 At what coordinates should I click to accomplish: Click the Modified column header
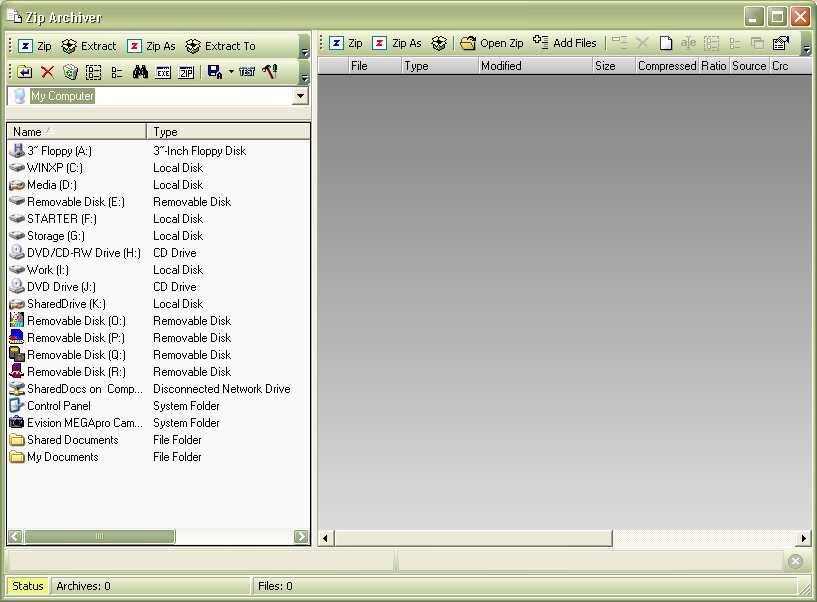point(535,66)
